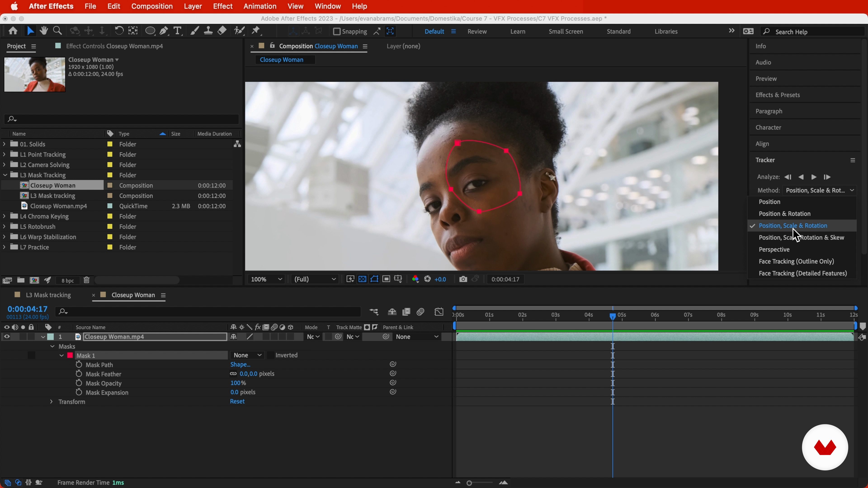Open the 100% magnification dropdown
The height and width of the screenshot is (488, 868).
(266, 279)
